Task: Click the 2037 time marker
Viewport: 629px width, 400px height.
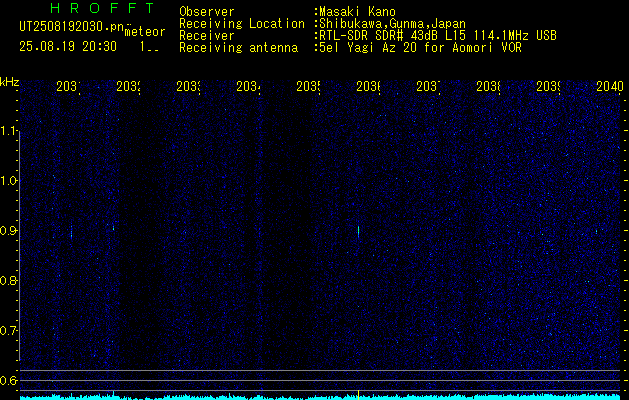Action: point(428,86)
